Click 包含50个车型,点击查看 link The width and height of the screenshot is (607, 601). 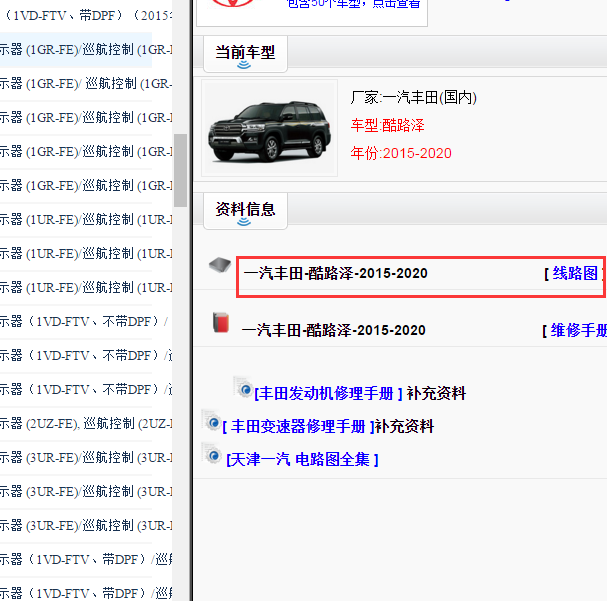[x=353, y=4]
